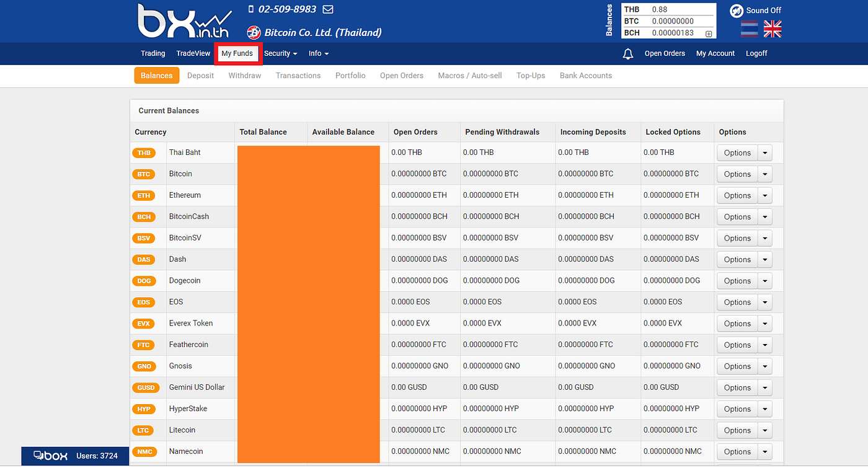Click the BCH balance value 0.00000183

tap(673, 33)
